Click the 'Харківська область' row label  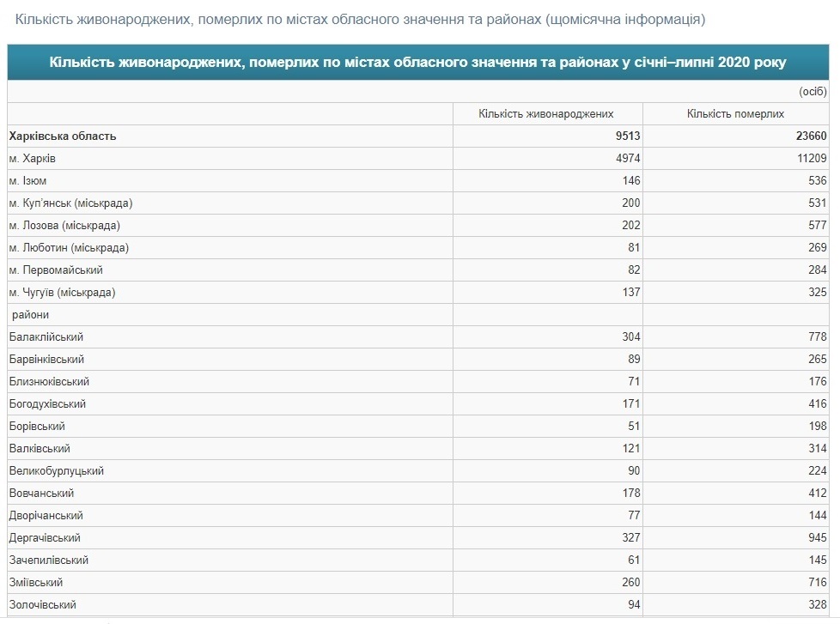pos(63,136)
